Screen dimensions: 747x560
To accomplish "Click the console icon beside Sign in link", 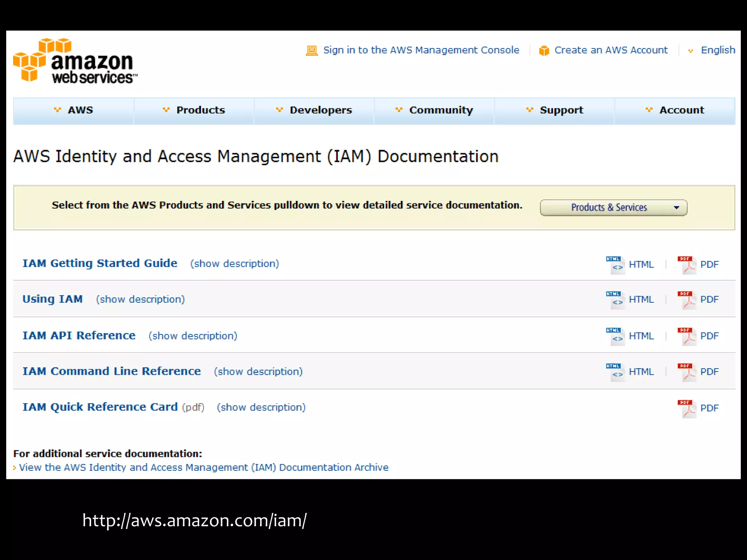I will [x=311, y=50].
